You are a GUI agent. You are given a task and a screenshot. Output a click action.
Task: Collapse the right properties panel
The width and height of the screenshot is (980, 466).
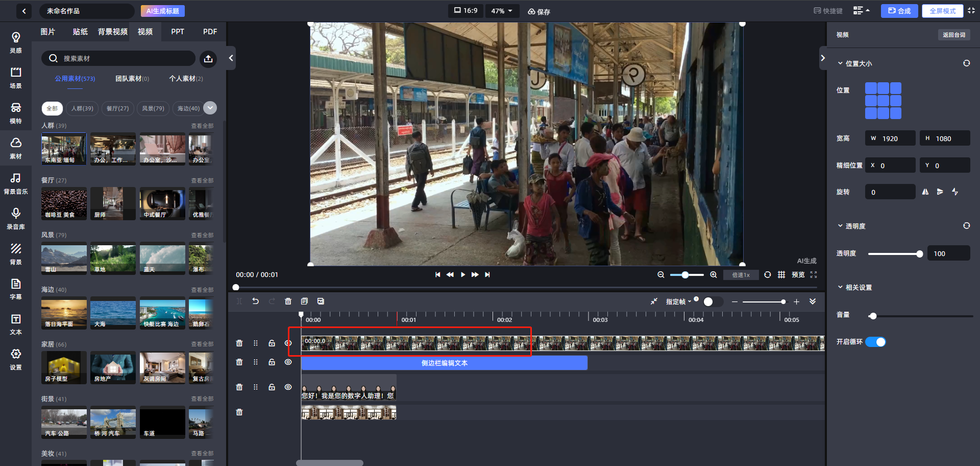click(x=823, y=58)
